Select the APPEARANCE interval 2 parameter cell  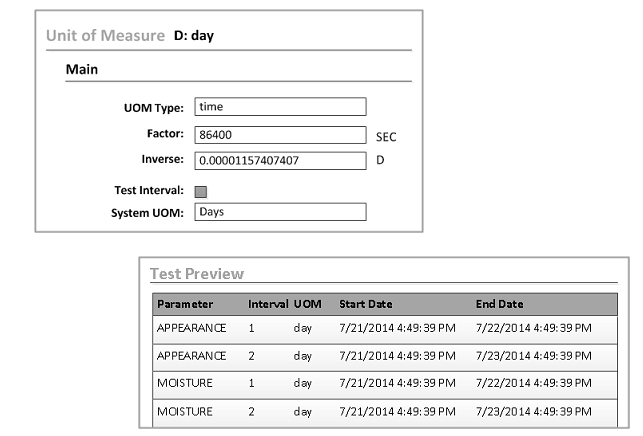pyautogui.click(x=192, y=356)
